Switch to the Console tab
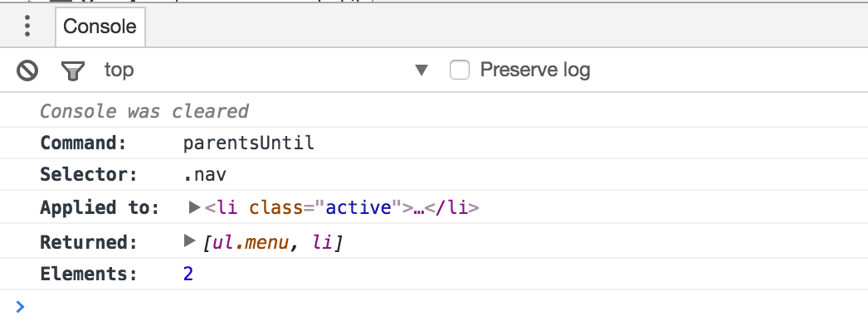Viewport: 868px width, 335px height. [100, 27]
